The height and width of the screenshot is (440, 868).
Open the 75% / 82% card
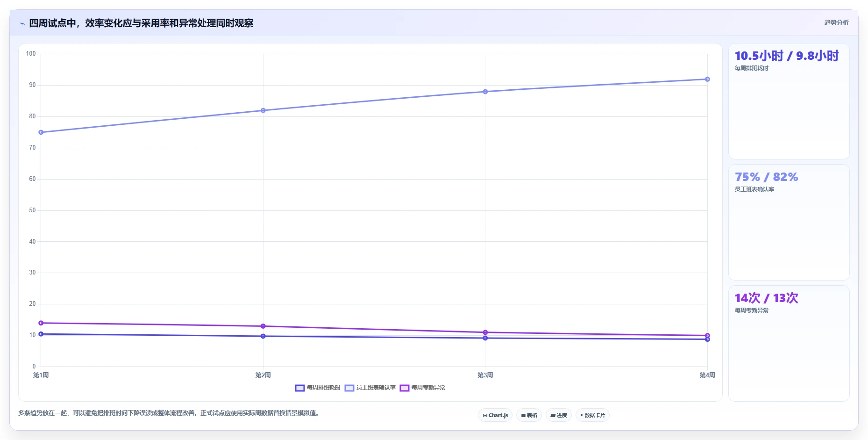pyautogui.click(x=789, y=223)
